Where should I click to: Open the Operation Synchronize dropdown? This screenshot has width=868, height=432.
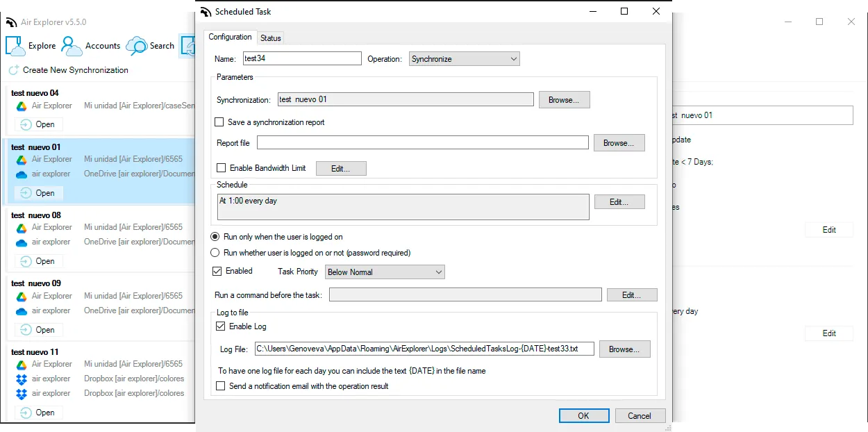pyautogui.click(x=465, y=59)
